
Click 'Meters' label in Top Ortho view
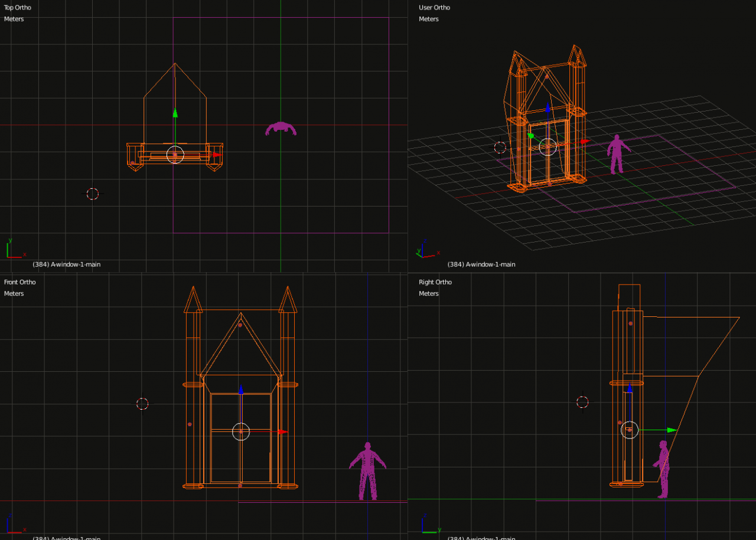tap(14, 19)
